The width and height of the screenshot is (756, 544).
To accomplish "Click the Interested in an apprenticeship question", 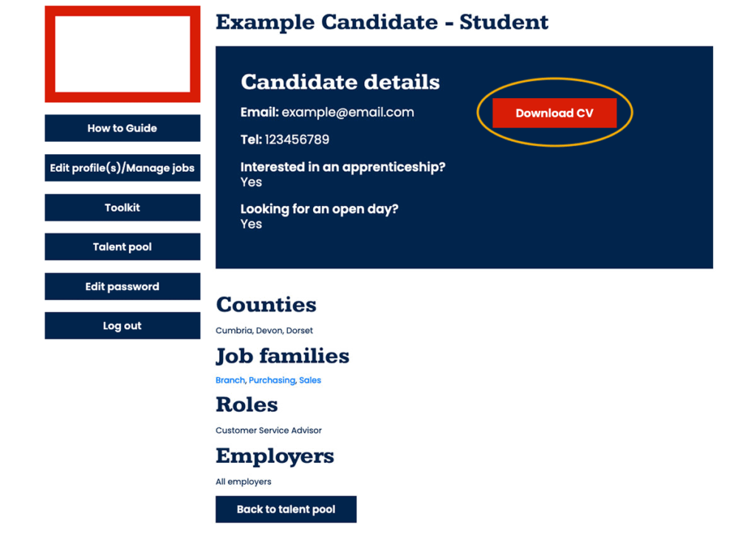I will pos(343,168).
